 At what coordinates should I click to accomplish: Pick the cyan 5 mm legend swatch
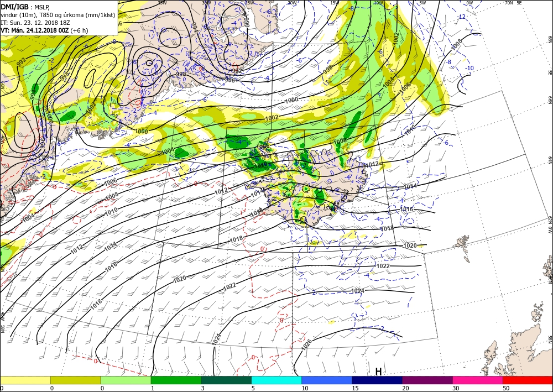pos(276,380)
